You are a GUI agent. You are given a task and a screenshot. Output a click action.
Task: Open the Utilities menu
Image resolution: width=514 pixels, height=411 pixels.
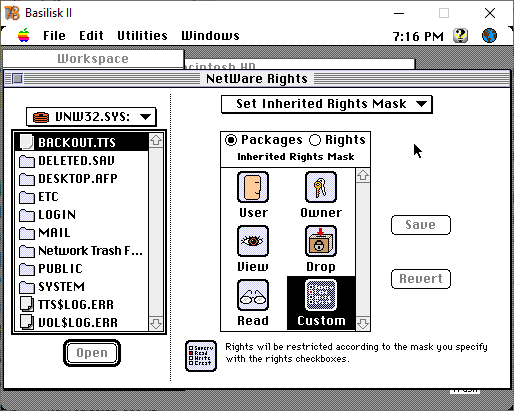[142, 35]
